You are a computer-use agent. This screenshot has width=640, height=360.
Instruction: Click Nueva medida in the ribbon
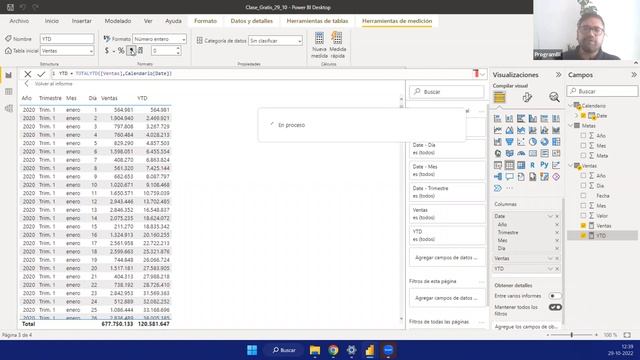point(319,45)
